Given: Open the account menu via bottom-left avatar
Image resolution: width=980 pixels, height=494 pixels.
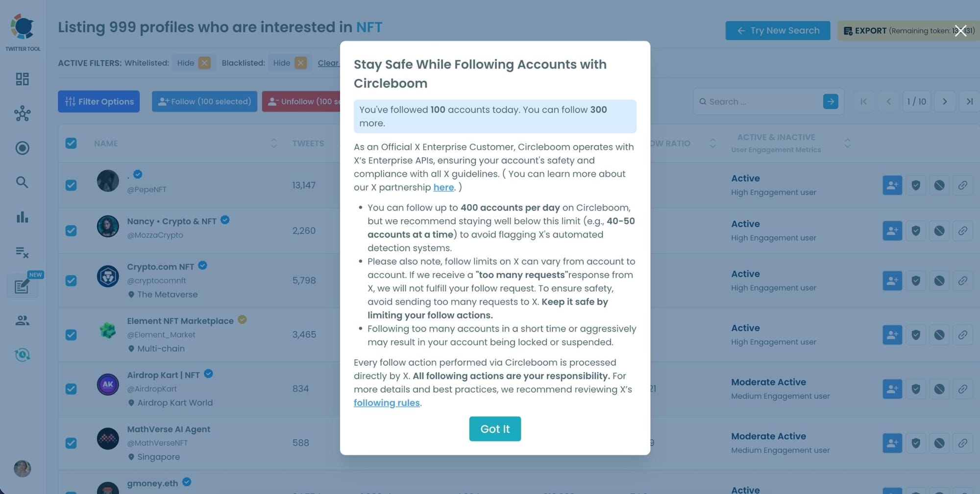Looking at the screenshot, I should click(22, 469).
